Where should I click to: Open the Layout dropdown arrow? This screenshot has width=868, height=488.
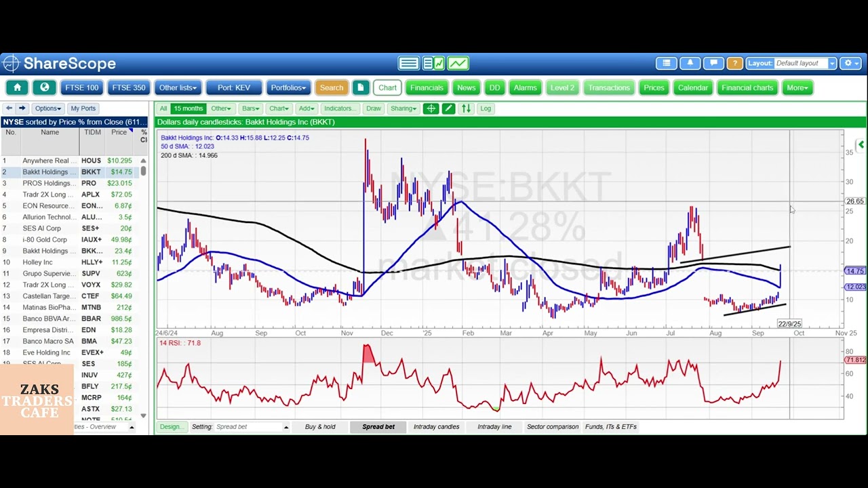pyautogui.click(x=832, y=63)
